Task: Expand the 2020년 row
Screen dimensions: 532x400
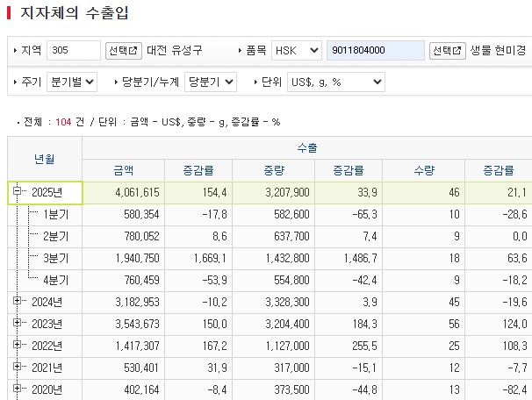Action: click(x=18, y=389)
